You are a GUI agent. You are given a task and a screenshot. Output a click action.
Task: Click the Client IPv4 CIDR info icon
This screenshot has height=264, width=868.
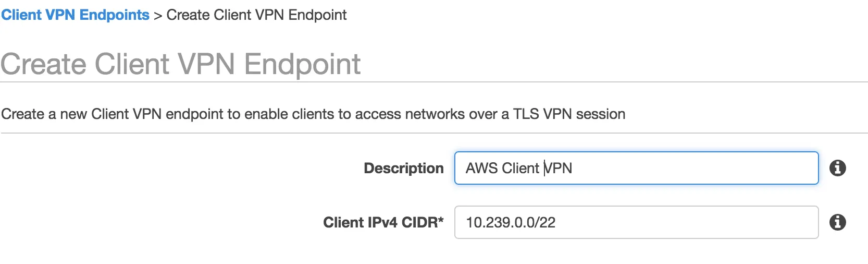(x=837, y=222)
